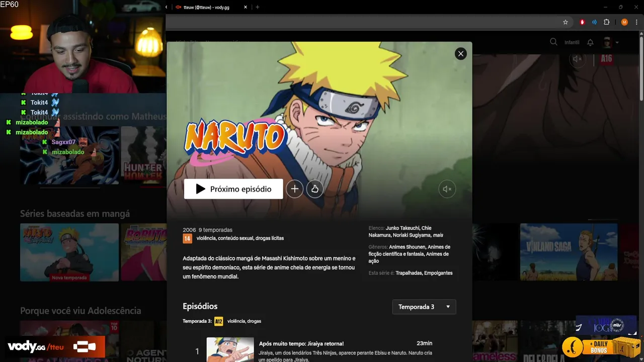Open the Chrome extensions puzzle icon
The image size is (644, 362).
point(606,22)
